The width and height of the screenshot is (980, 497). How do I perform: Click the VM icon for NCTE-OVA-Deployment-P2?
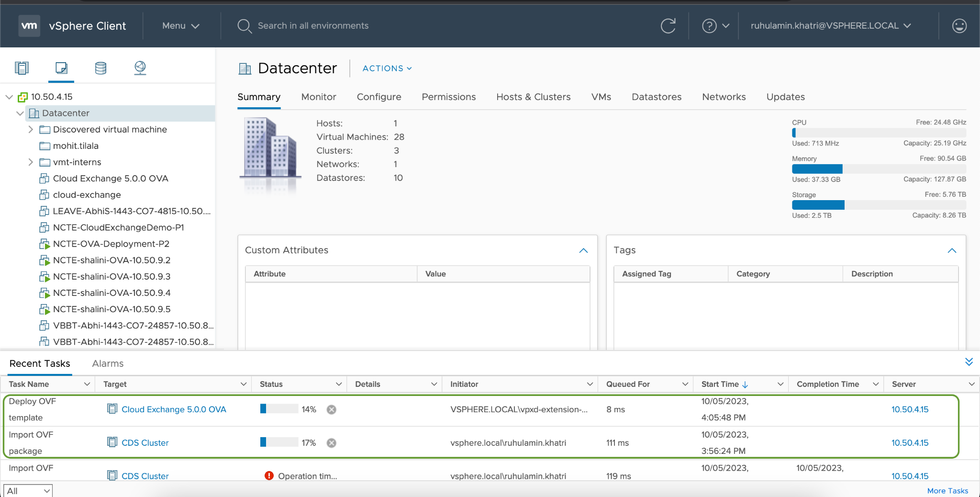[x=44, y=244]
